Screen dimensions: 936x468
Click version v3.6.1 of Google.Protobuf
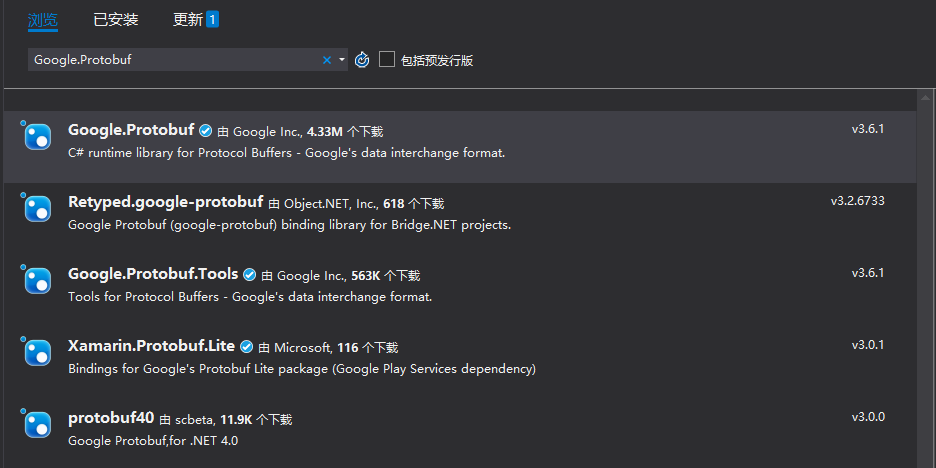[x=868, y=129]
